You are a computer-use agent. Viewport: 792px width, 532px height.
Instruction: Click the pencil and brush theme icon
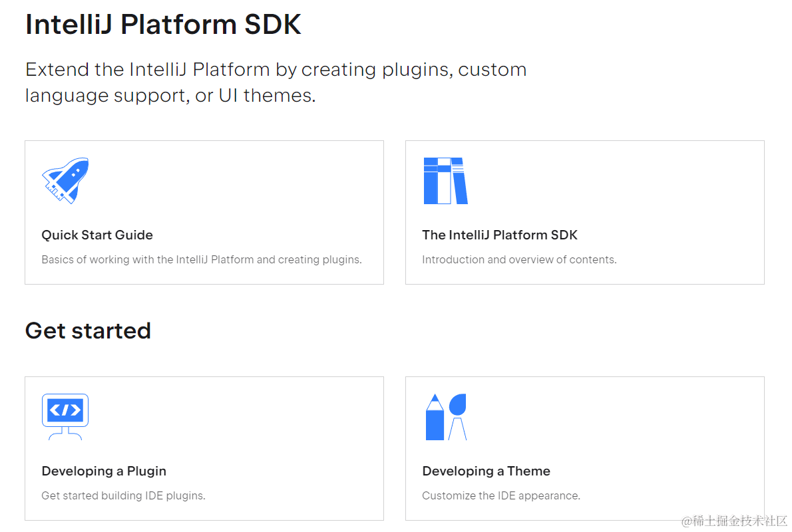(x=446, y=417)
